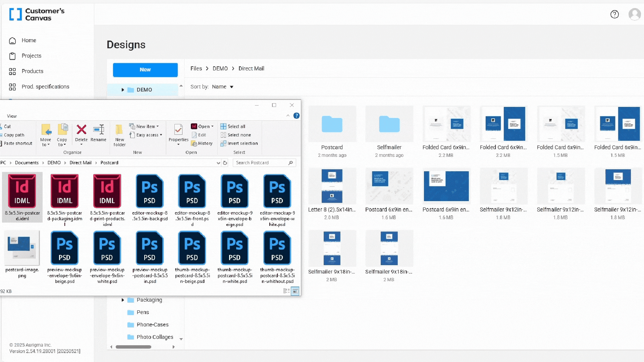Screen dimensions: 644x362
Task: Select the postcard-image.png file
Action: 22,254
